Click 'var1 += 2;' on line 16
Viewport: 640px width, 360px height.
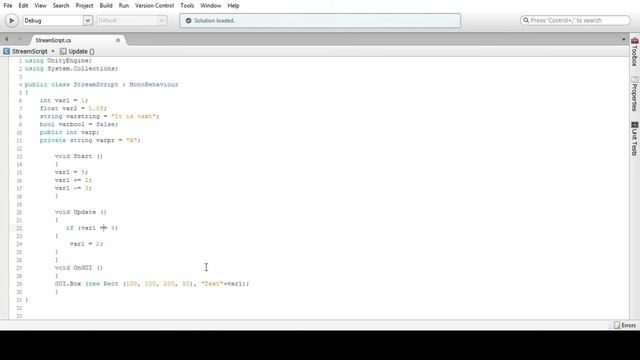[73, 180]
